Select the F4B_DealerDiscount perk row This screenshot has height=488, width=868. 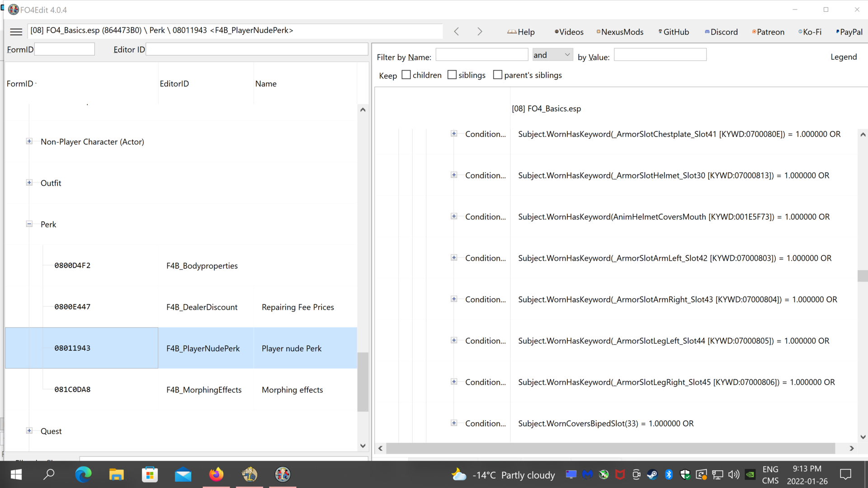point(181,307)
